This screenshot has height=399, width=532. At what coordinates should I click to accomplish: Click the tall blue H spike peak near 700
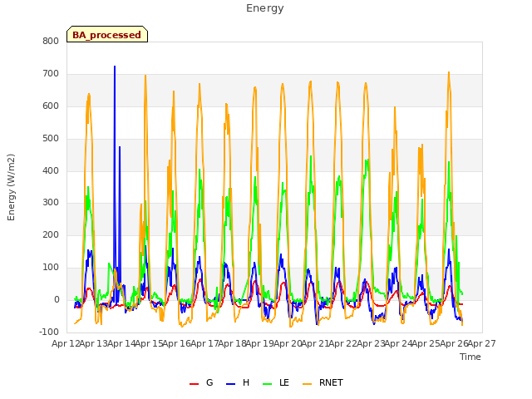[115, 66]
